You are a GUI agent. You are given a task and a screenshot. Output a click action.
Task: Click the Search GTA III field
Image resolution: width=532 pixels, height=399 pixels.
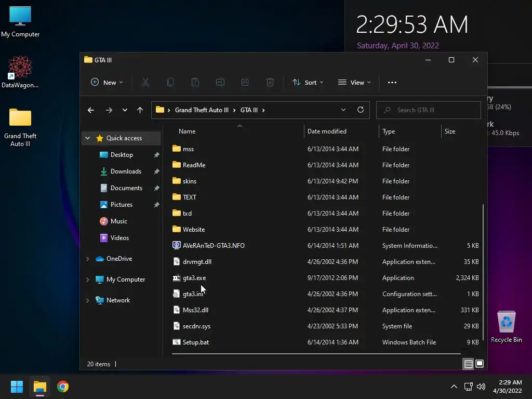tap(428, 110)
